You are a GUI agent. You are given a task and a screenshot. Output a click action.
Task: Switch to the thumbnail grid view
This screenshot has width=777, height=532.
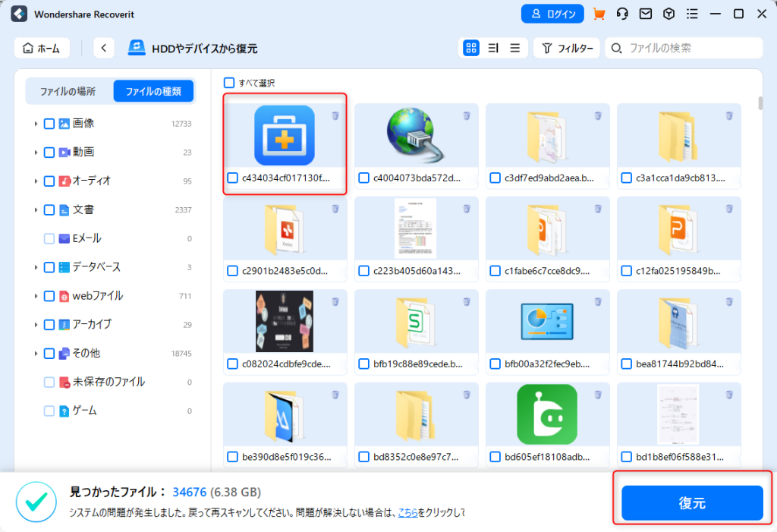(470, 48)
